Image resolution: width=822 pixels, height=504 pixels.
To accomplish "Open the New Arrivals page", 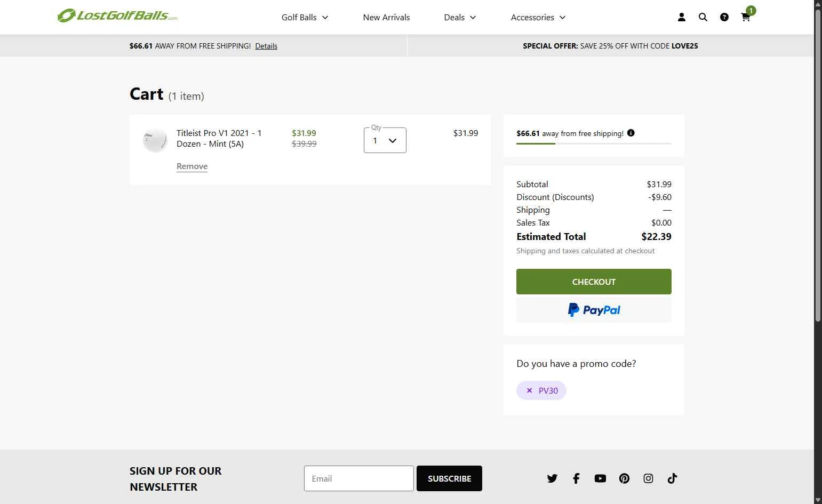I will [386, 17].
